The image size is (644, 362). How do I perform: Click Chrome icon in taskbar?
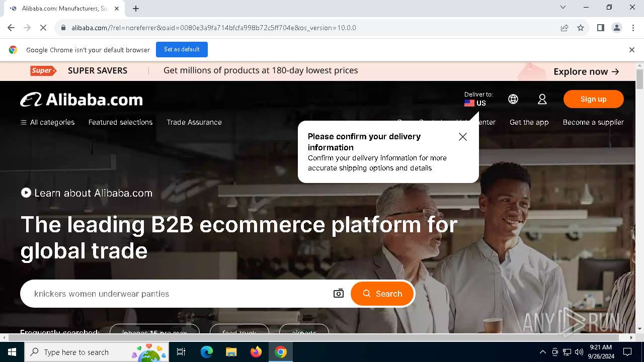coord(281,352)
